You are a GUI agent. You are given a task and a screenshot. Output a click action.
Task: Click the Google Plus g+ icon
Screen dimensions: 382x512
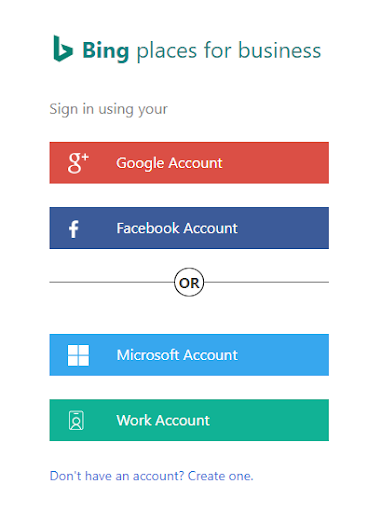click(78, 163)
